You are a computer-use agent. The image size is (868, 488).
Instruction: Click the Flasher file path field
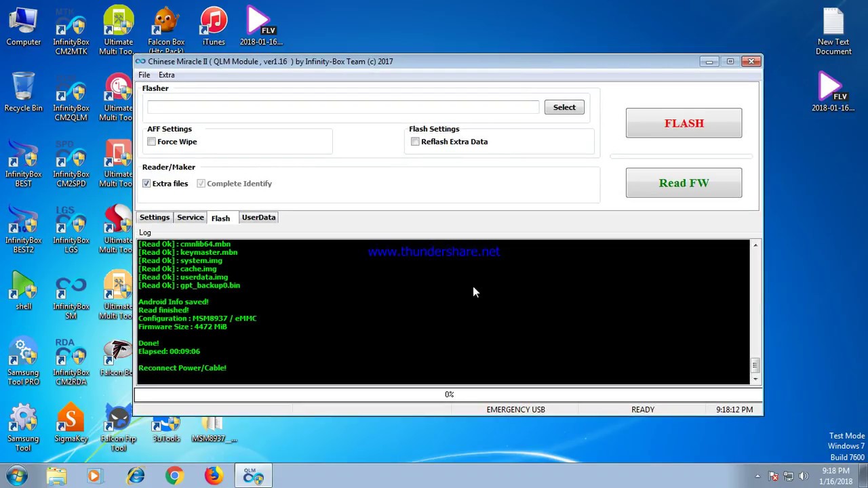coord(343,107)
